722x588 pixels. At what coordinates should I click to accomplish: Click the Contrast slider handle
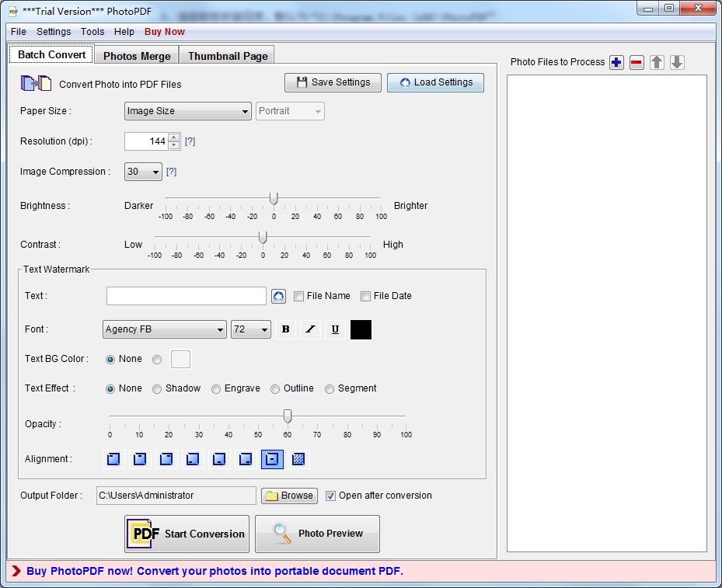pyautogui.click(x=263, y=238)
